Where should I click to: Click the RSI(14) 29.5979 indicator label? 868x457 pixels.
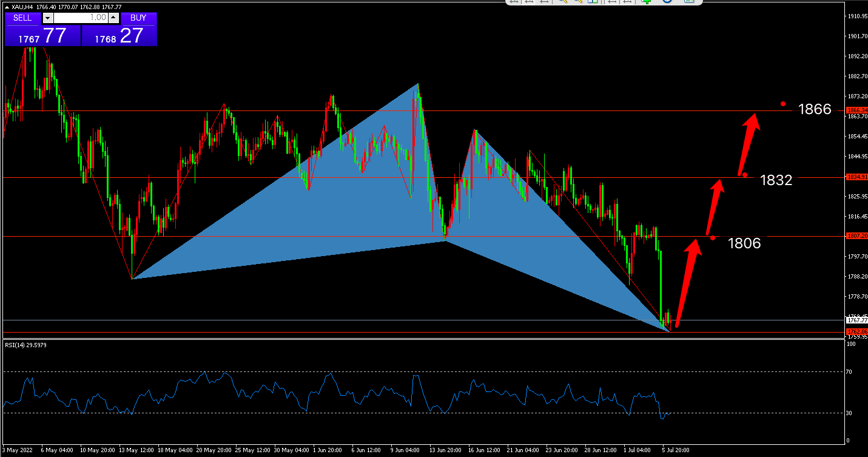tap(26, 345)
